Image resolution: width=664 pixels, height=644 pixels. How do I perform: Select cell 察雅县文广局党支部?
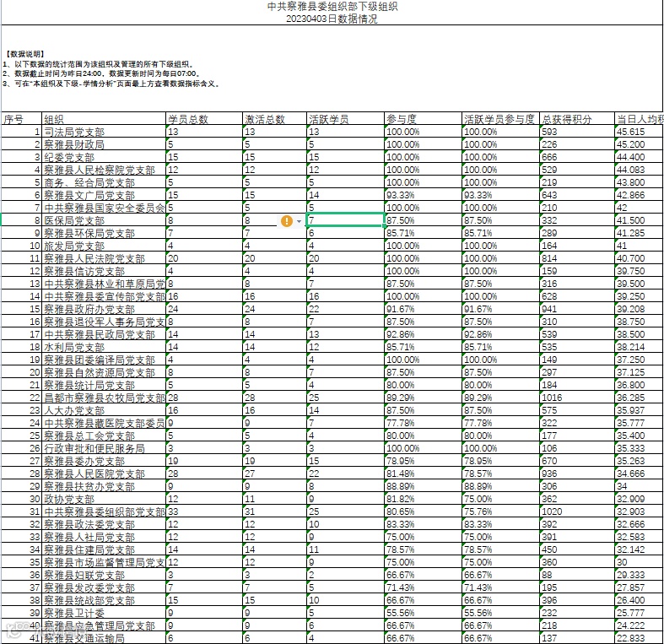click(104, 195)
